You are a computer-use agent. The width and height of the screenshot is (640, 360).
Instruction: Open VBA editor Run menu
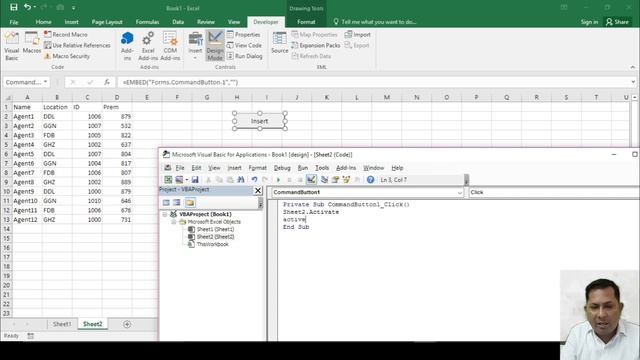point(302,168)
